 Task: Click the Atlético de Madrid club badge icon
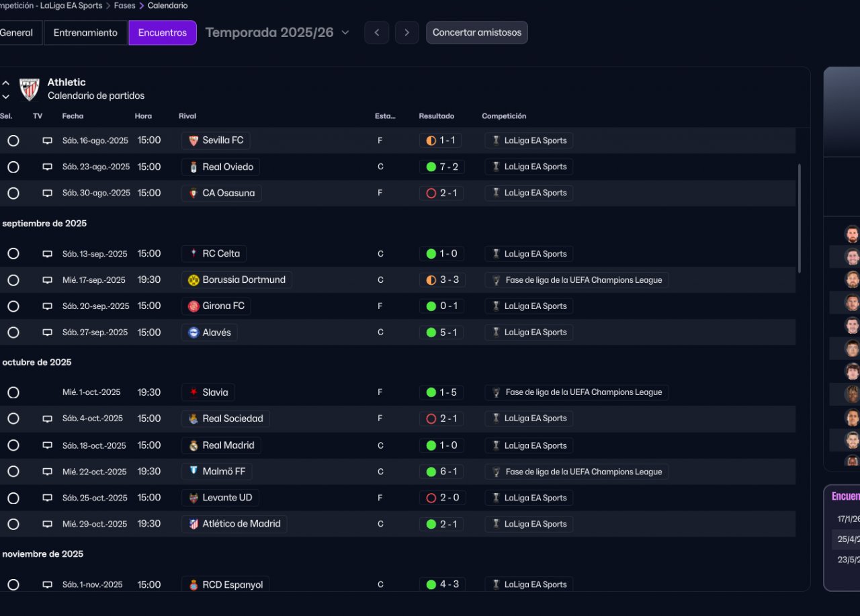(193, 524)
